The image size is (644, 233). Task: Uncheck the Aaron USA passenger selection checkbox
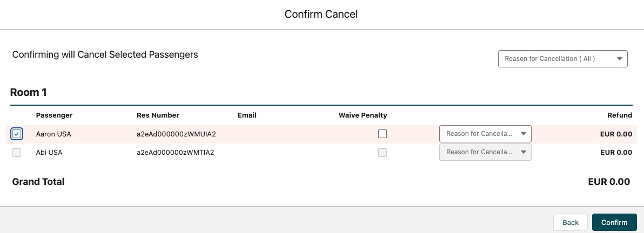click(x=17, y=134)
